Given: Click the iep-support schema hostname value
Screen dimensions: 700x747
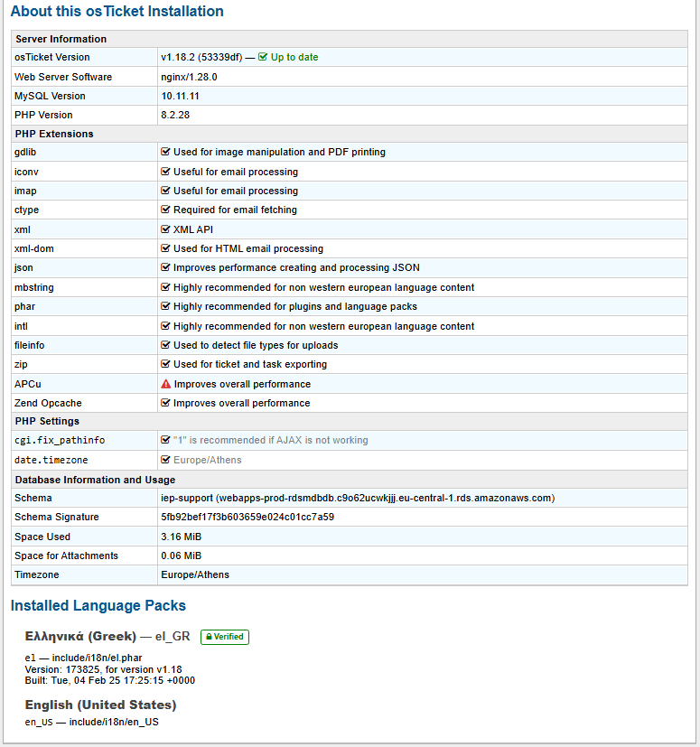Looking at the screenshot, I should click(x=358, y=498).
